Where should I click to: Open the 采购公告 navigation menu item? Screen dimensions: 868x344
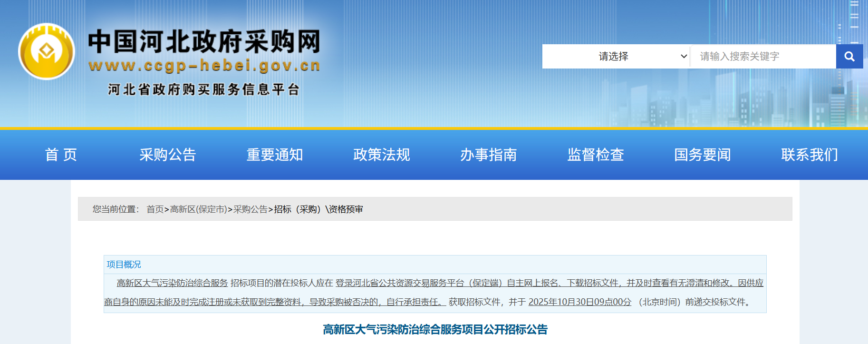click(168, 155)
